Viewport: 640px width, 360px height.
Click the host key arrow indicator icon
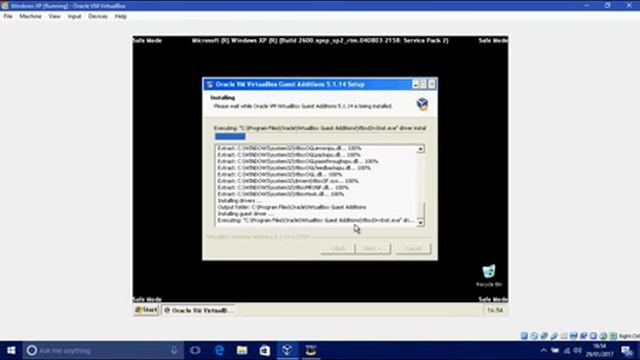pyautogui.click(x=613, y=336)
